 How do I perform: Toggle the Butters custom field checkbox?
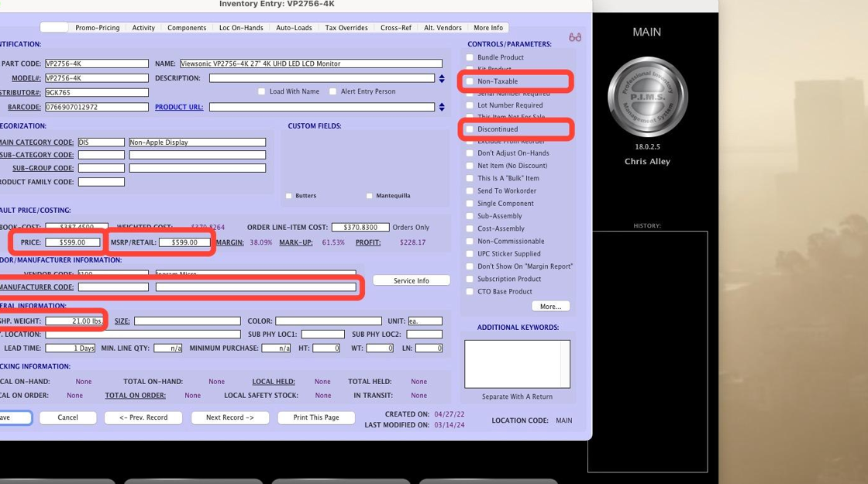pyautogui.click(x=289, y=196)
